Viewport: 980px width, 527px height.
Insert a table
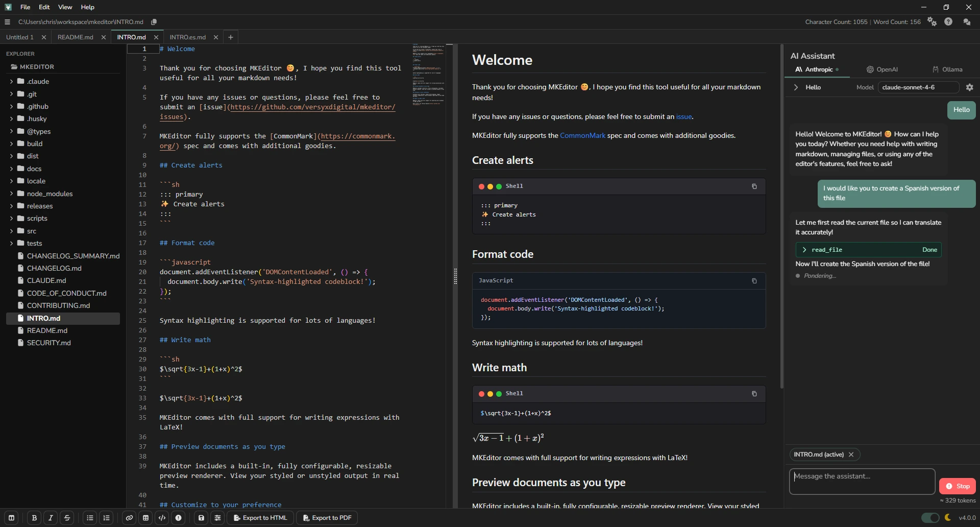[145, 518]
